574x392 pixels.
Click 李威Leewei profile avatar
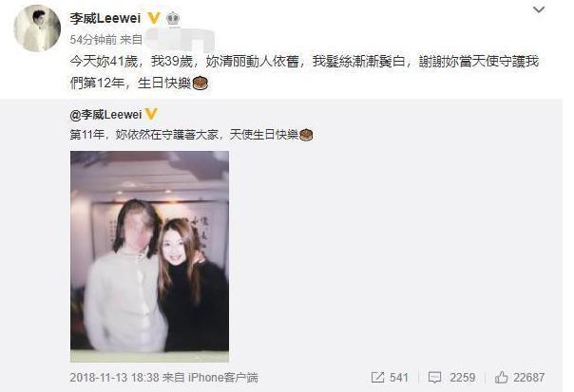[x=37, y=28]
